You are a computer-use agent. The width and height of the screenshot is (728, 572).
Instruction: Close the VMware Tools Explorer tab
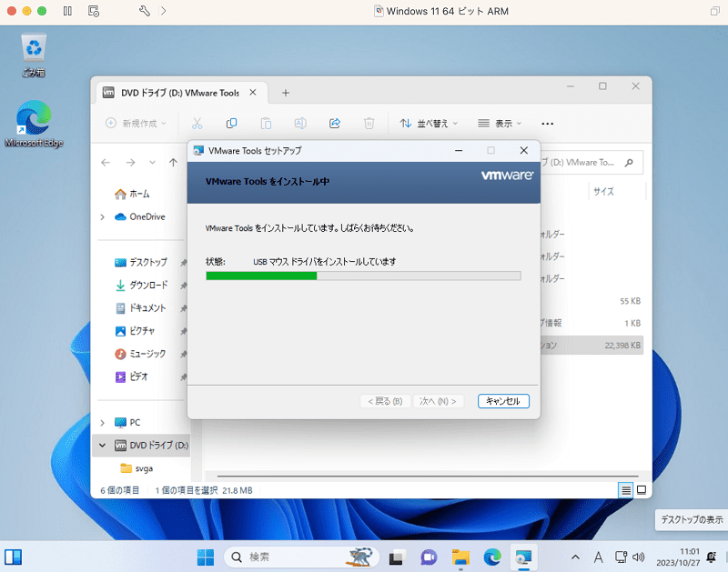pos(253,93)
